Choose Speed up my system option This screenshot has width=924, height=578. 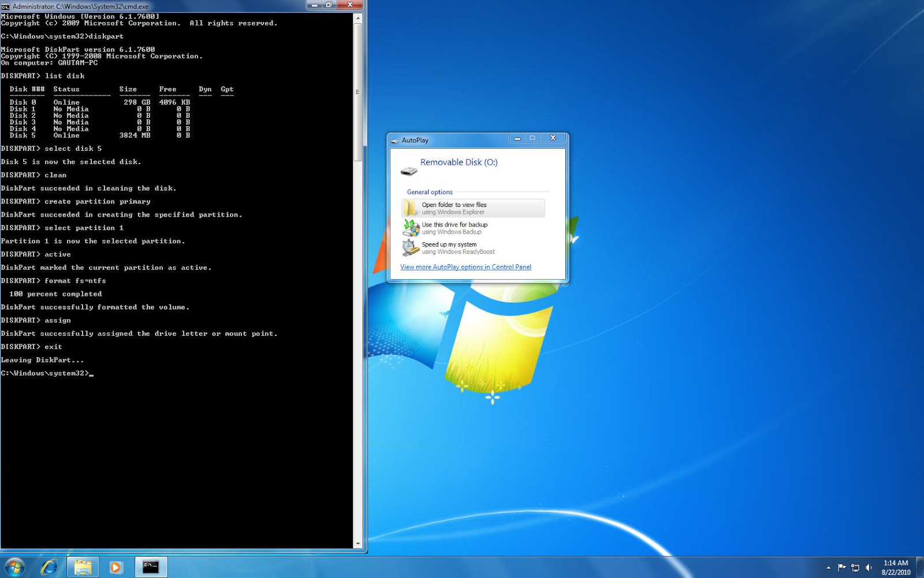473,247
